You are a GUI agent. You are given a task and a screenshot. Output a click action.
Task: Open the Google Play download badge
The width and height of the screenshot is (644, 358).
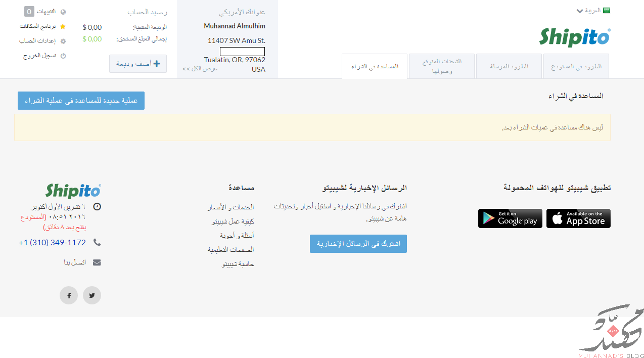510,218
